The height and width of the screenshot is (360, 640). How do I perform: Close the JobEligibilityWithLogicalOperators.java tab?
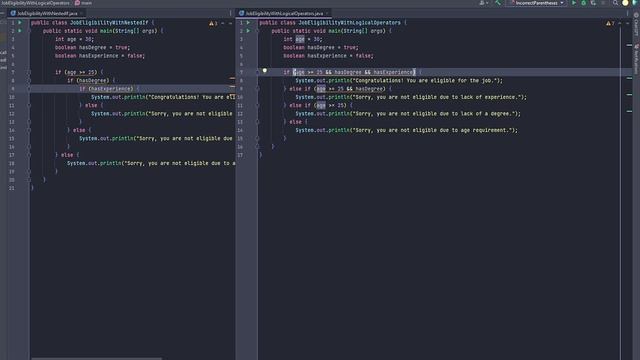[x=327, y=13]
